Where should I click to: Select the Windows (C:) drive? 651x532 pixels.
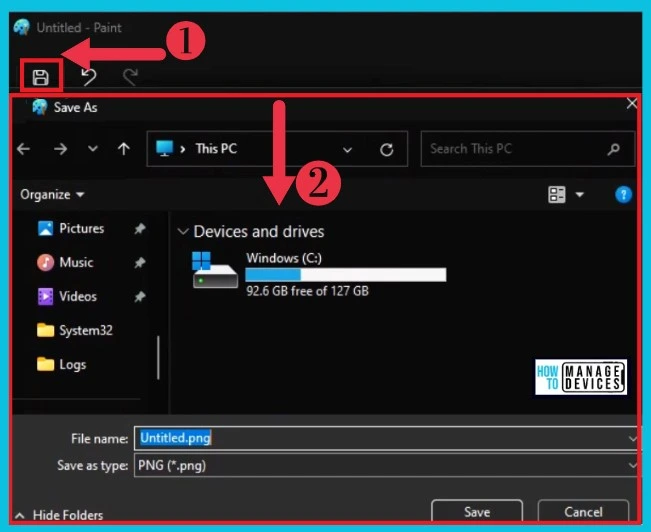[319, 274]
